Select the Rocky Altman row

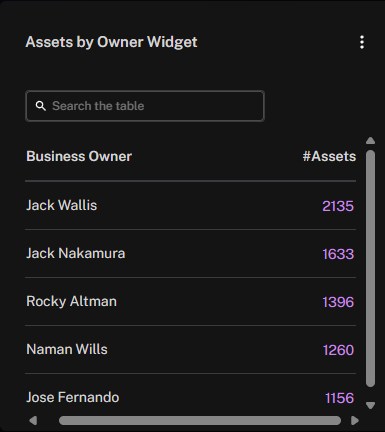click(191, 302)
